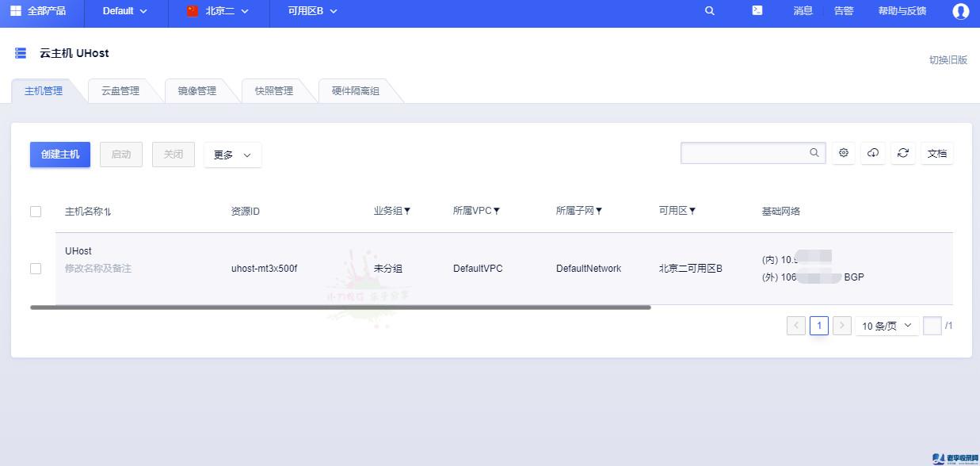
Task: Expand the Default project dropdown
Action: coord(124,11)
